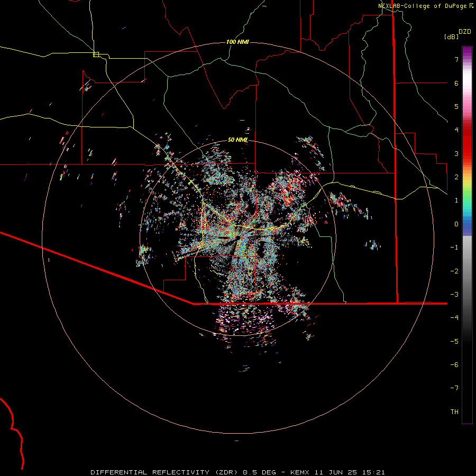Click the 100 NMI range ring label
The height and width of the screenshot is (476, 476).
pyautogui.click(x=237, y=42)
